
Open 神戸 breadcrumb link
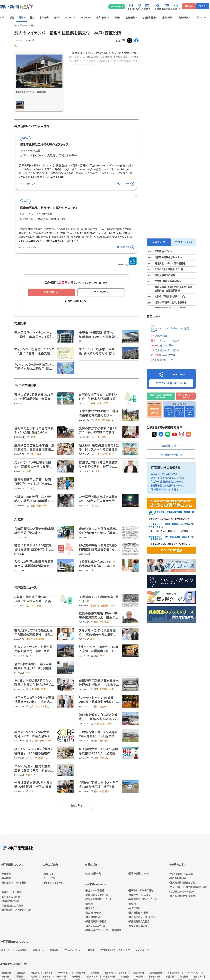tap(33, 25)
